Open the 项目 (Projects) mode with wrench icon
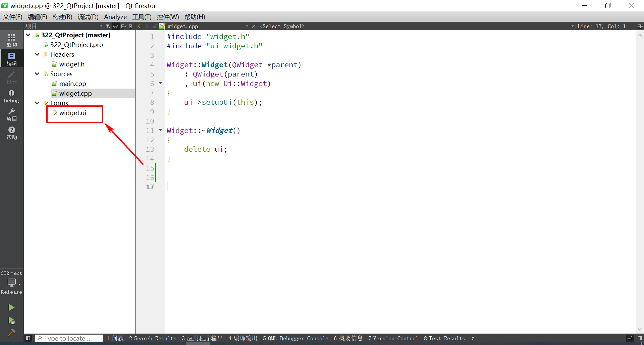Image resolution: width=644 pixels, height=345 pixels. [12, 114]
